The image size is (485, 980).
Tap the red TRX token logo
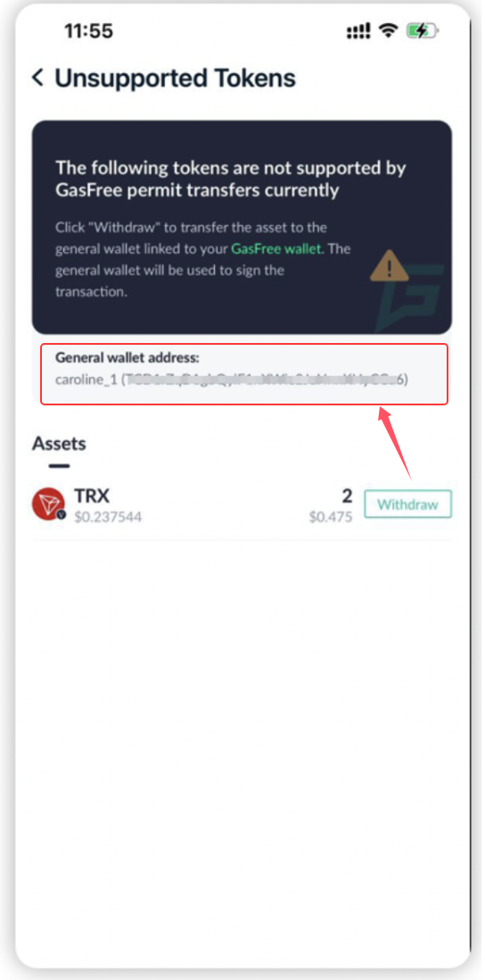[48, 503]
